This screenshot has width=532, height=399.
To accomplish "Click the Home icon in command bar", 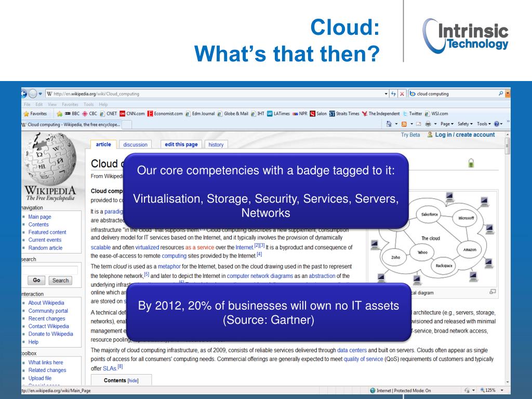I will pos(389,124).
